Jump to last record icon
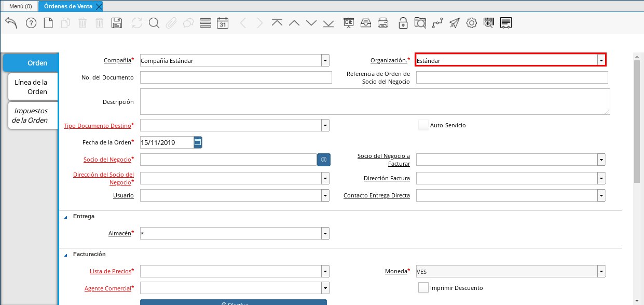The height and width of the screenshot is (305, 644). point(328,23)
